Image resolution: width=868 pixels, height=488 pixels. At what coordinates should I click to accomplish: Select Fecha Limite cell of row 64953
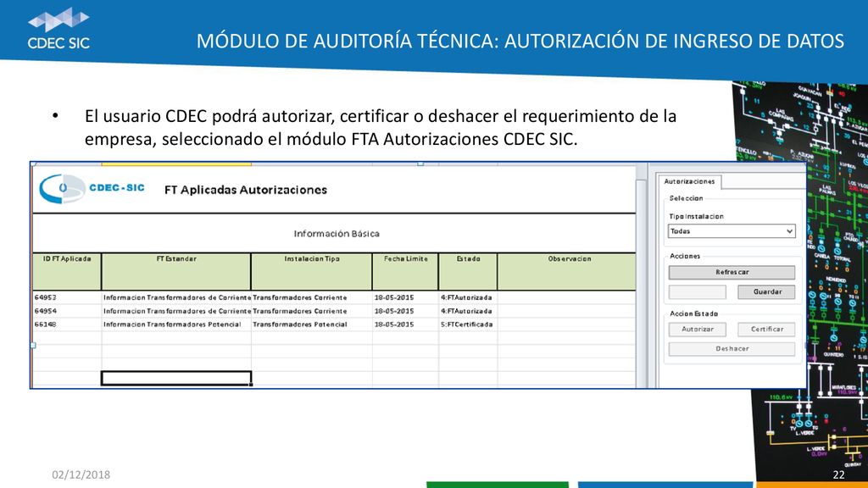click(405, 297)
